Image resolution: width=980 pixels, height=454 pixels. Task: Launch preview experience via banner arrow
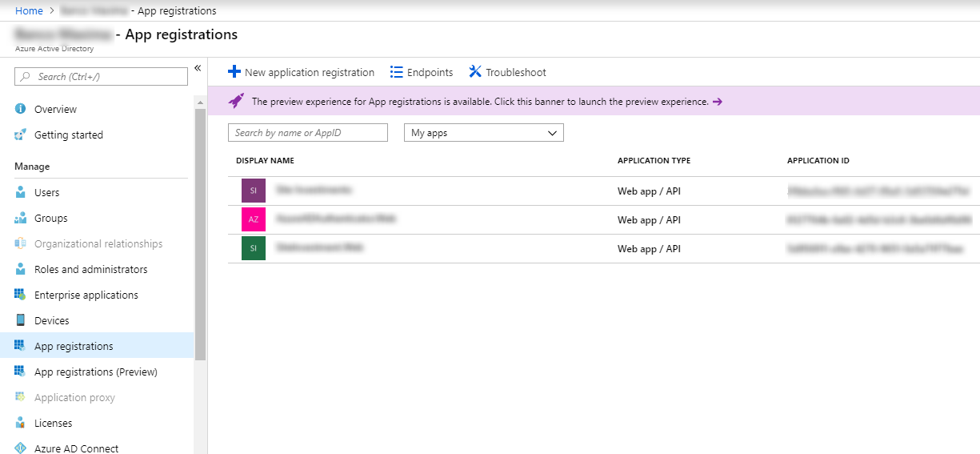717,102
